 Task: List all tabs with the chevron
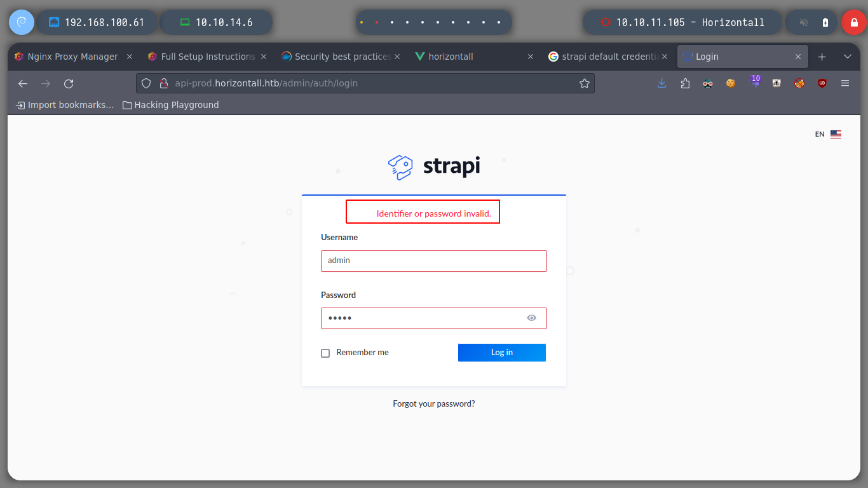pos(847,57)
